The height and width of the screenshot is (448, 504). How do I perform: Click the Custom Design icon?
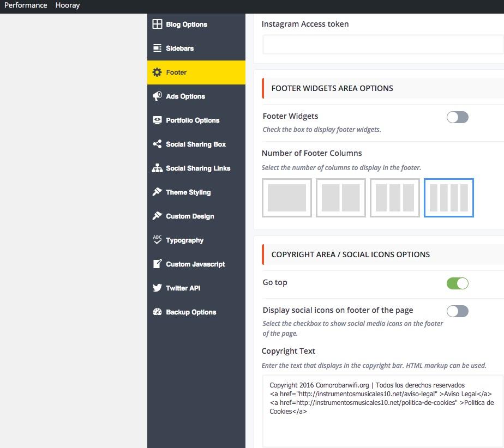click(x=157, y=216)
